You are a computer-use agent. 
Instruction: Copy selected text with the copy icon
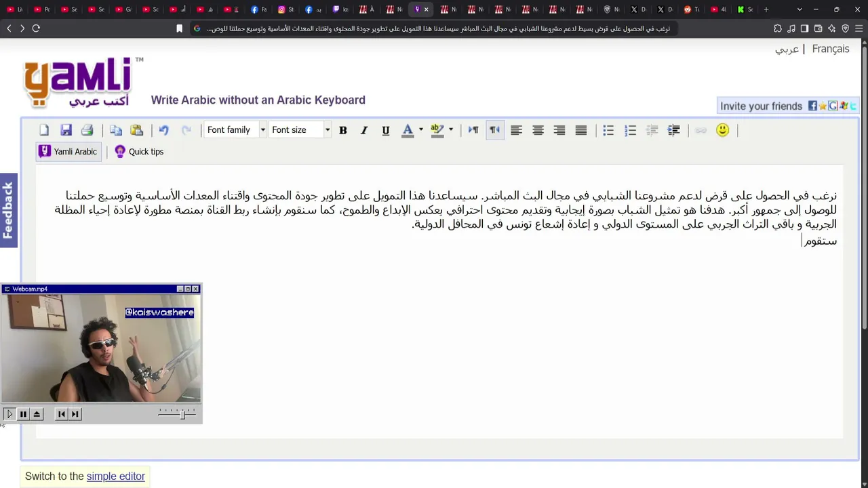[x=116, y=130]
